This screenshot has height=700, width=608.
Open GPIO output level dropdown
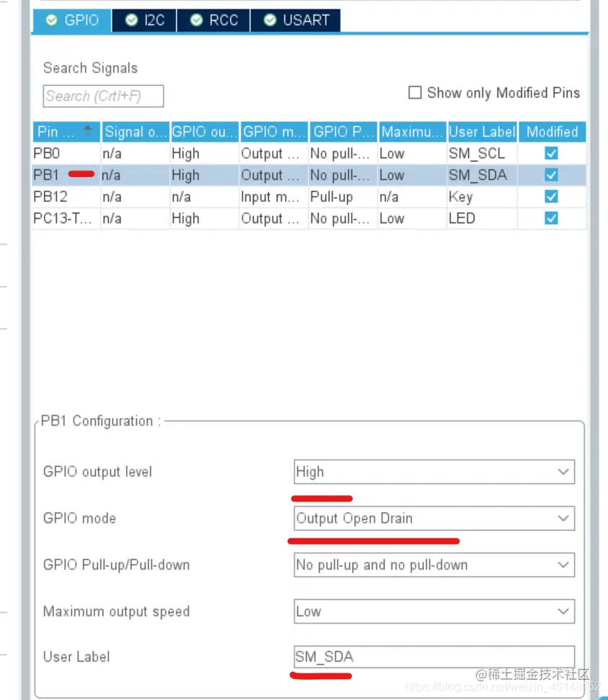pyautogui.click(x=434, y=472)
